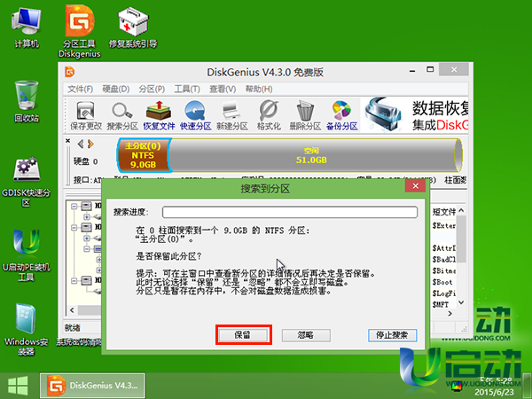Go to the next disk with the orange right arrow
The image size is (532, 399).
coord(90,145)
